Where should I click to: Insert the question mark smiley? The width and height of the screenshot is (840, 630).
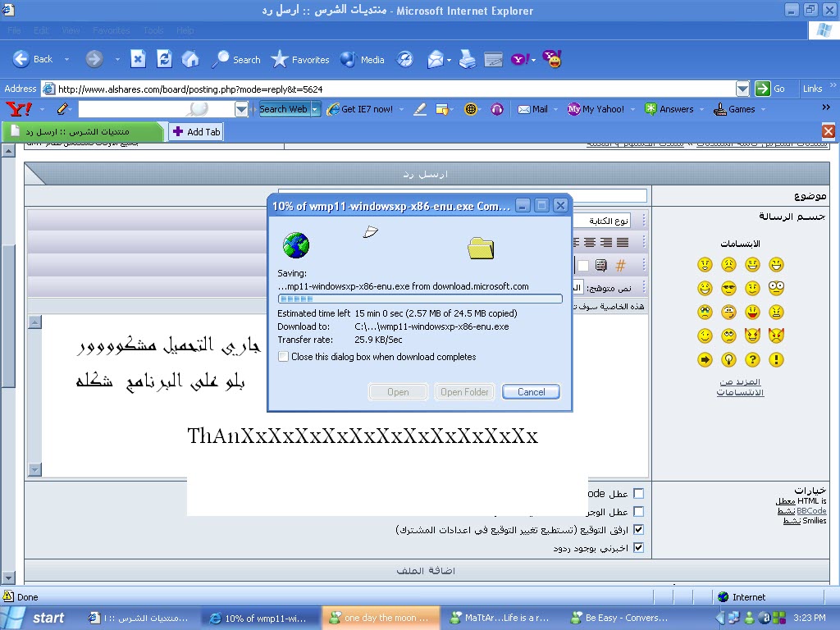753,359
